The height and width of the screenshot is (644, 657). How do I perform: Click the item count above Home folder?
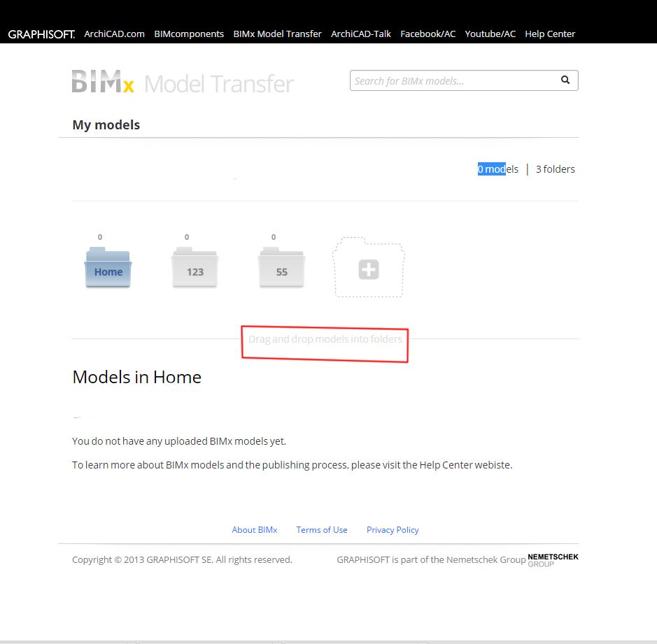[x=100, y=237]
